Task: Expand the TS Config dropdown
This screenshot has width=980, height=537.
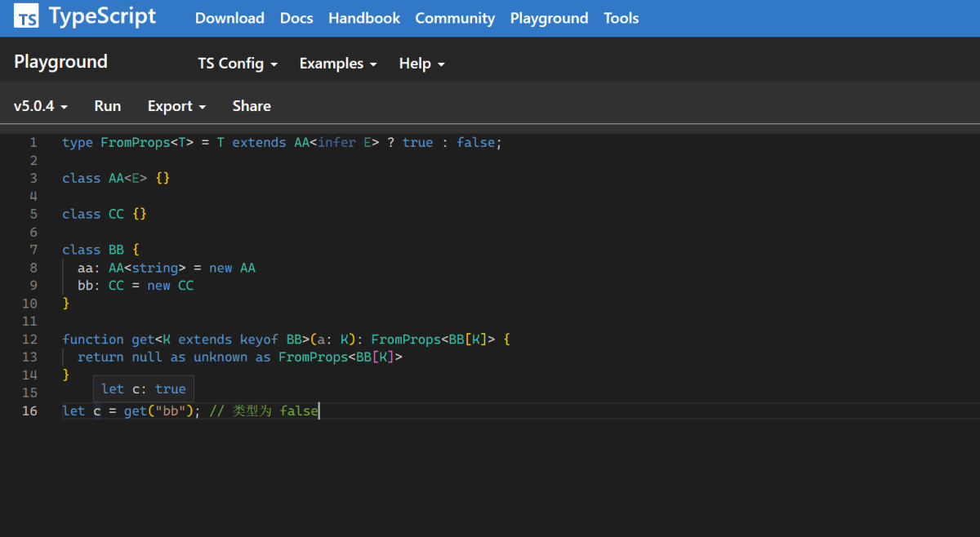Action: tap(238, 64)
